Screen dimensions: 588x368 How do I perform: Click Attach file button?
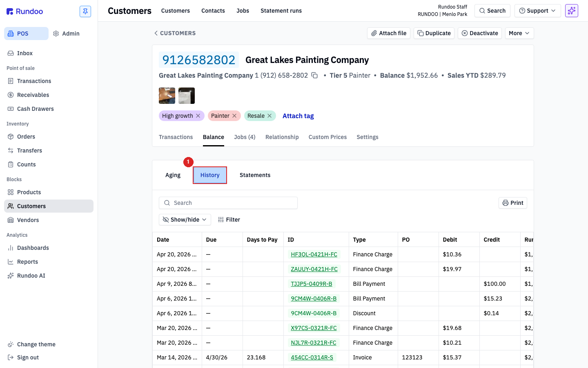point(389,33)
